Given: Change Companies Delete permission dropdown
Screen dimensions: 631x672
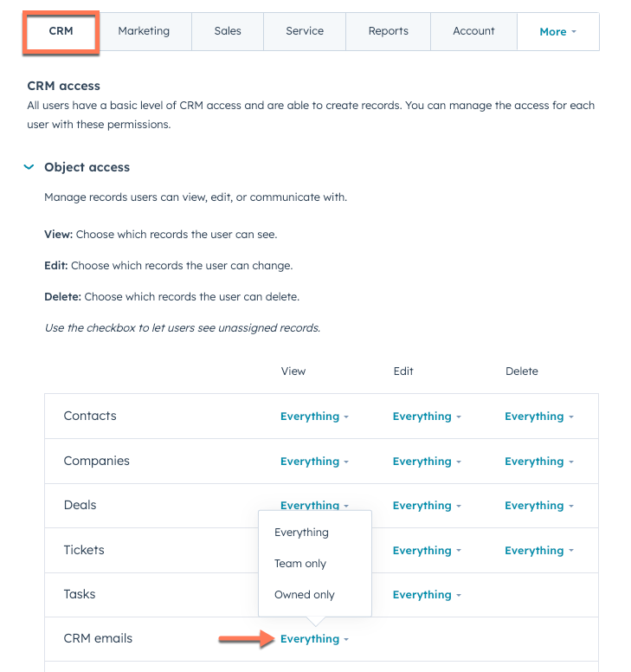Looking at the screenshot, I should click(539, 462).
